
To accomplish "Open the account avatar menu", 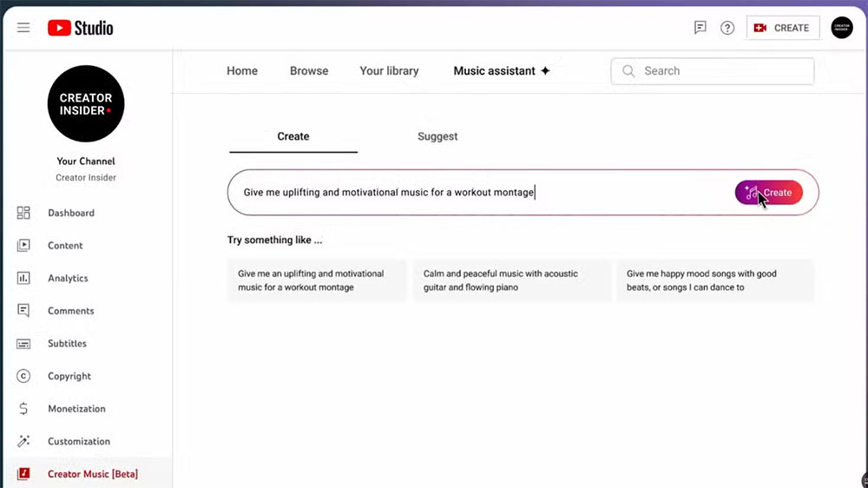I will [841, 28].
